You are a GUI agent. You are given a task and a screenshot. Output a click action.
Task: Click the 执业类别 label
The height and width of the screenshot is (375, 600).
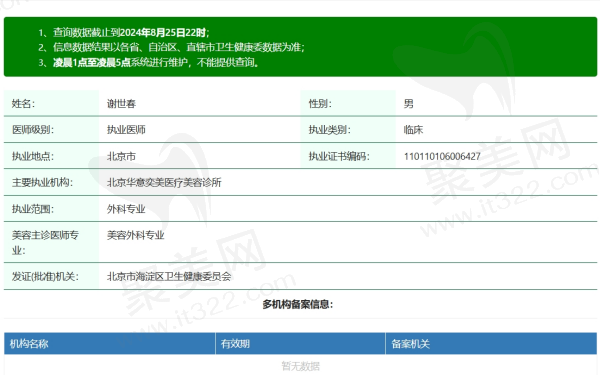coord(330,130)
